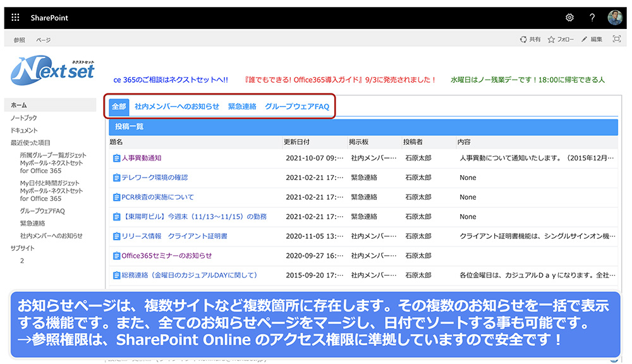Click 緊急連絡 board cell in the テレワーク環境の確認 row
The height and width of the screenshot is (364, 632).
[x=364, y=178]
